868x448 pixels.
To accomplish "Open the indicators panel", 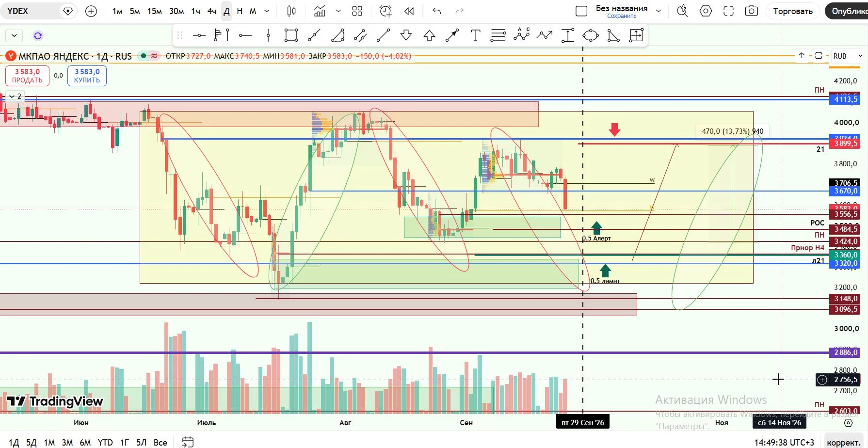I will 320,11.
